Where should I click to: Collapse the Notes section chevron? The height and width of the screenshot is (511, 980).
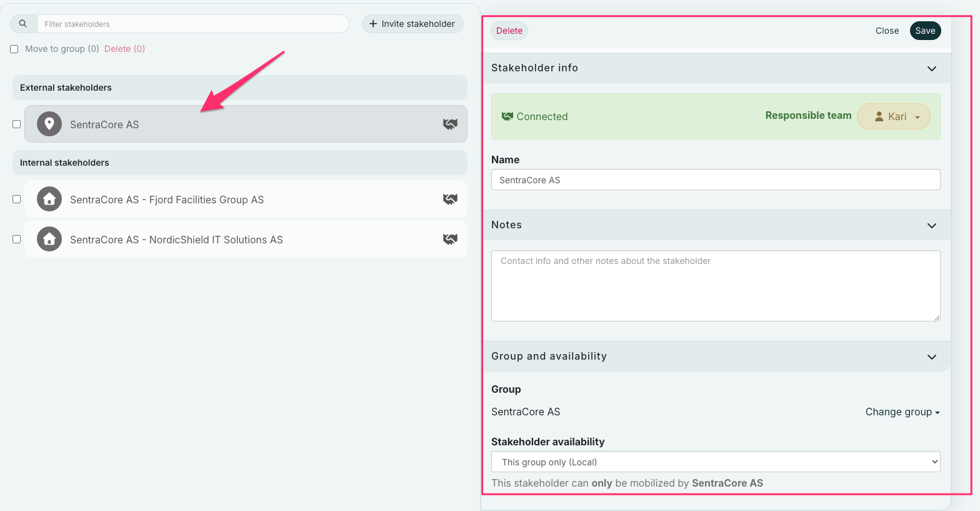931,225
